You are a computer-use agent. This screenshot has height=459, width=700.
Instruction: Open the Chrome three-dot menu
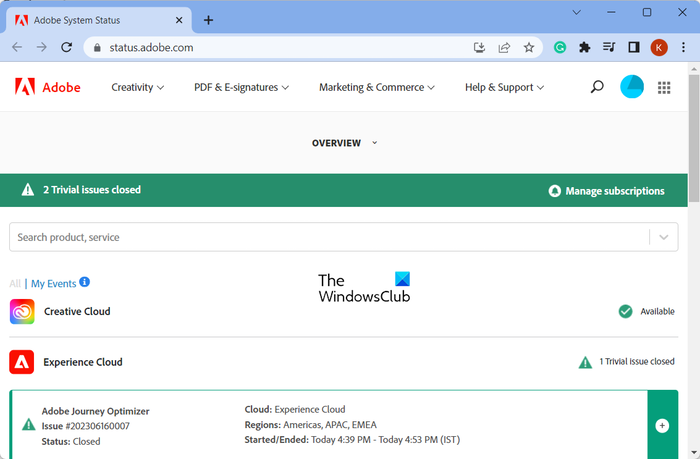point(683,47)
